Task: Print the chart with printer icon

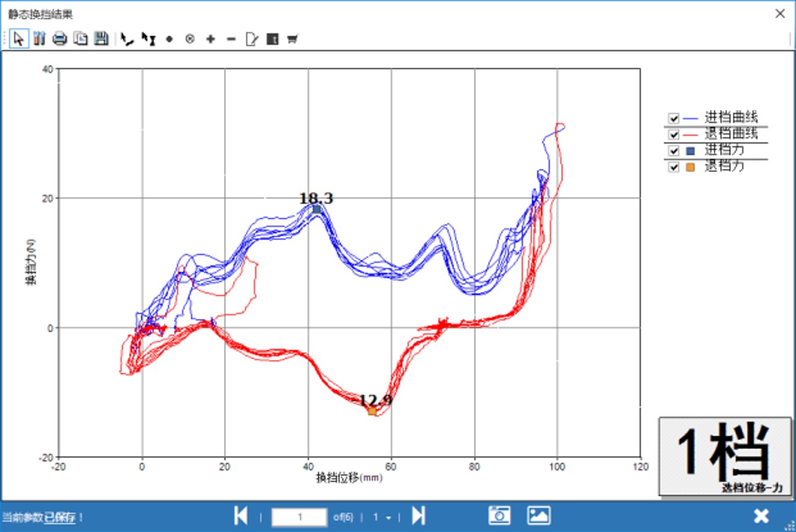Action: [x=60, y=39]
